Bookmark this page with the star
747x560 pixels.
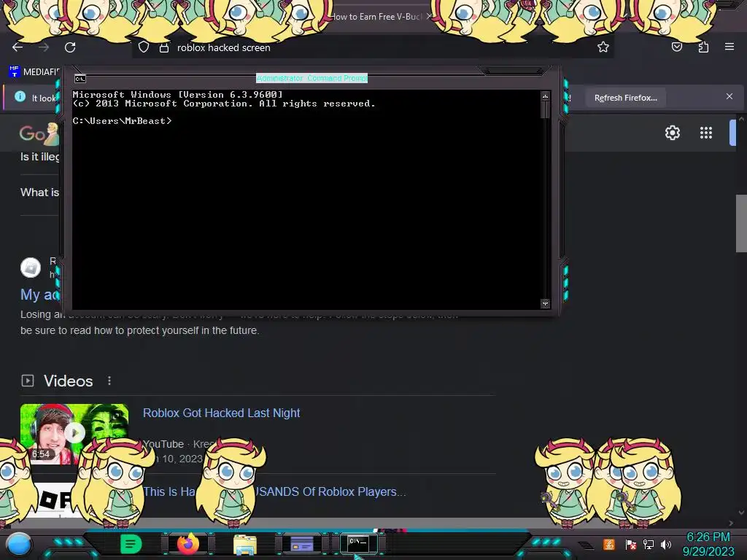pyautogui.click(x=603, y=47)
